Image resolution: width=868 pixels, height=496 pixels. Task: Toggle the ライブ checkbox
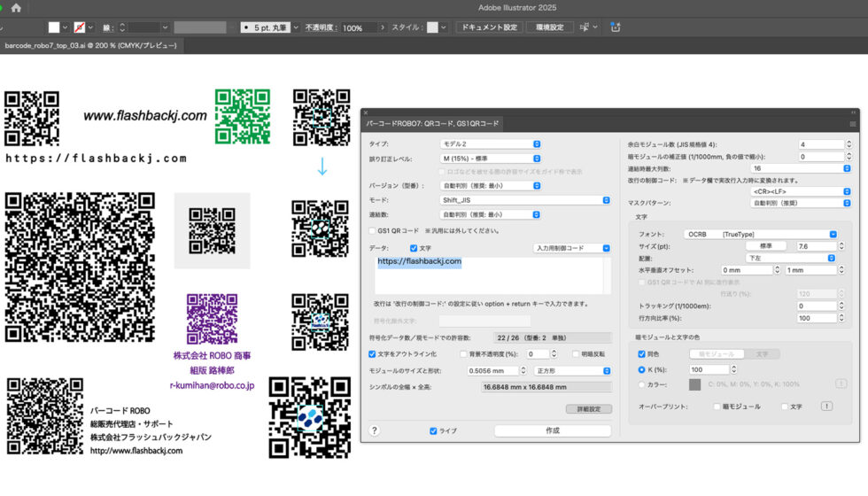click(433, 430)
